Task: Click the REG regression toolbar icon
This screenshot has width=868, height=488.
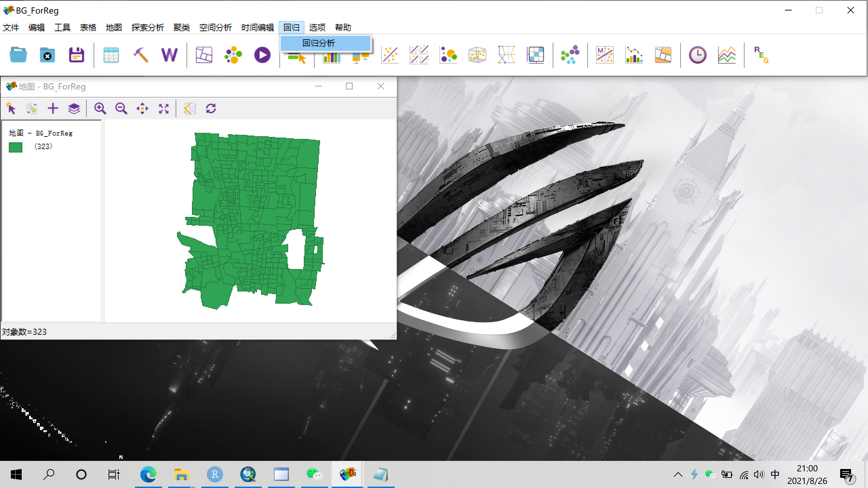Action: pos(761,55)
